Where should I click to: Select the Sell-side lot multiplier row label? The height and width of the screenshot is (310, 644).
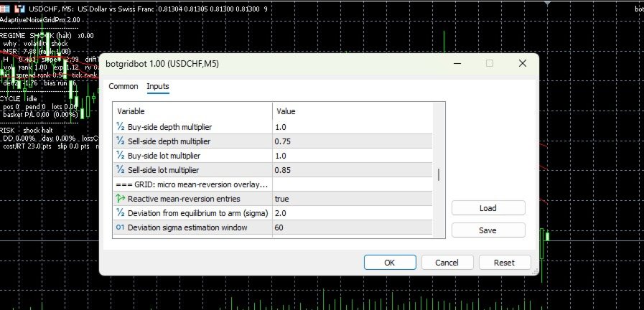point(164,170)
